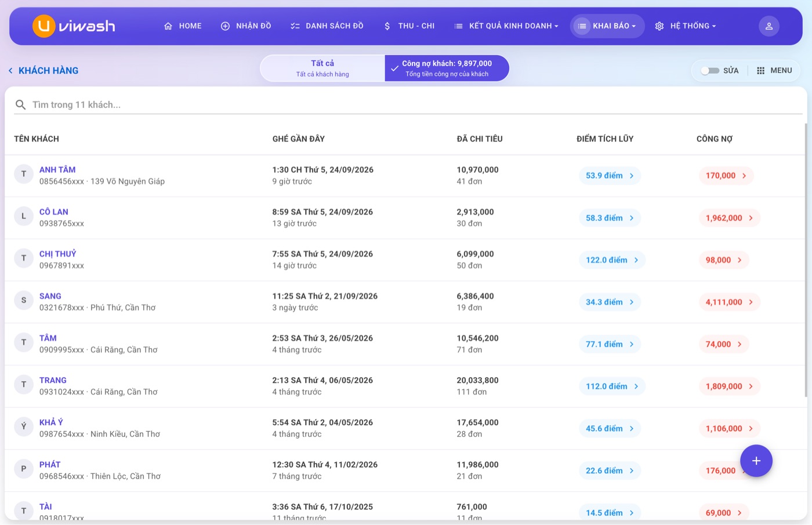Select the Tất cả filter
812x525 pixels.
click(322, 68)
